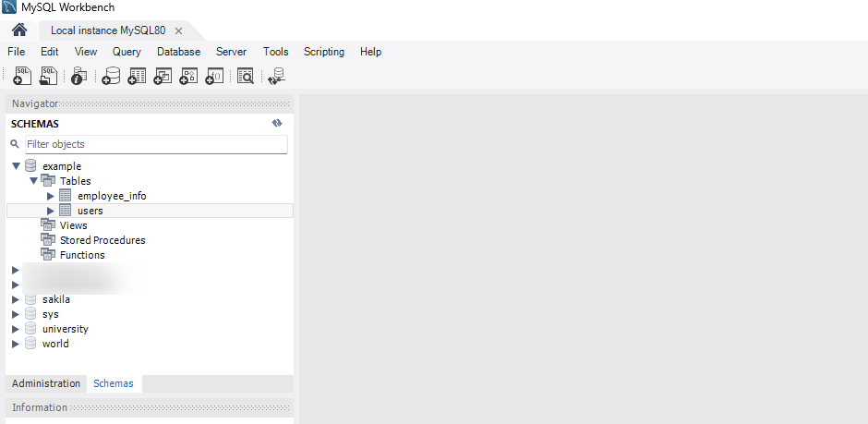Click the employee_info table icon
The height and width of the screenshot is (424, 868).
66,196
